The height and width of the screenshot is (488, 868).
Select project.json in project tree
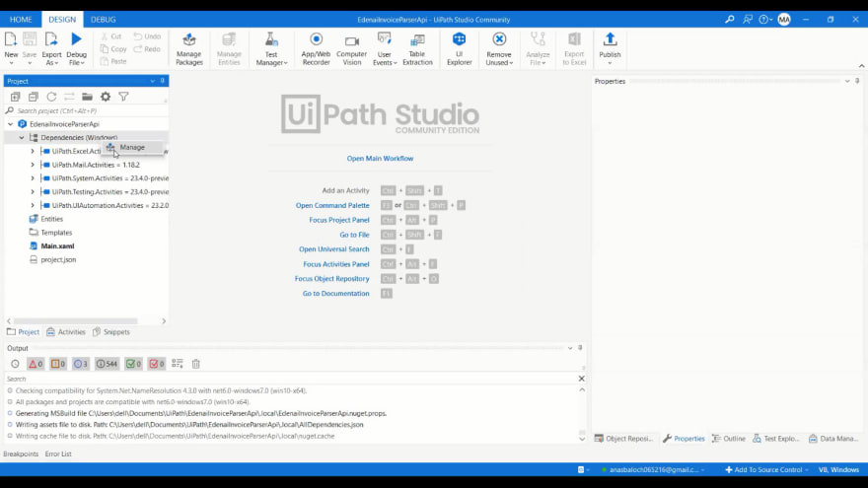[x=58, y=259]
